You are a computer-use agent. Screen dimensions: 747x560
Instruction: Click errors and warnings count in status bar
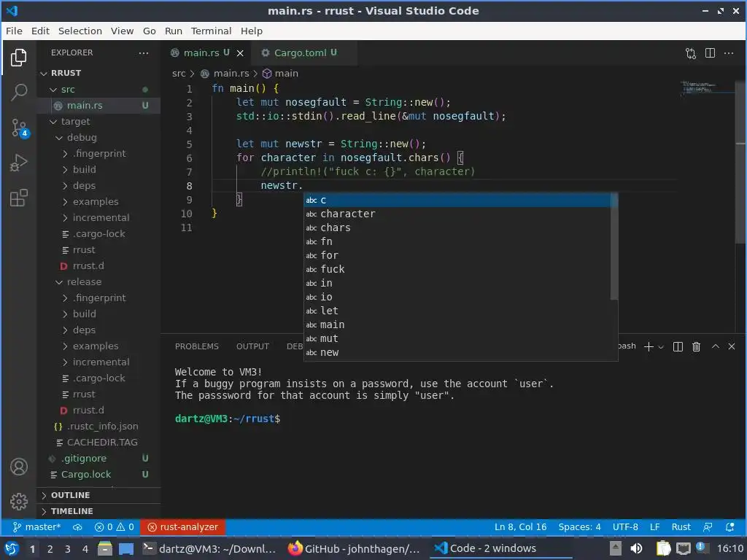(115, 527)
